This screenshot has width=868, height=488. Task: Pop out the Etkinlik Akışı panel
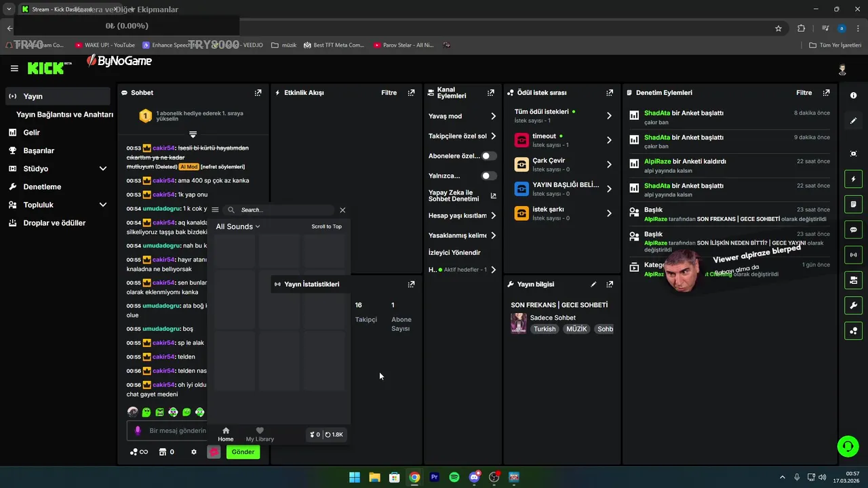click(x=411, y=93)
